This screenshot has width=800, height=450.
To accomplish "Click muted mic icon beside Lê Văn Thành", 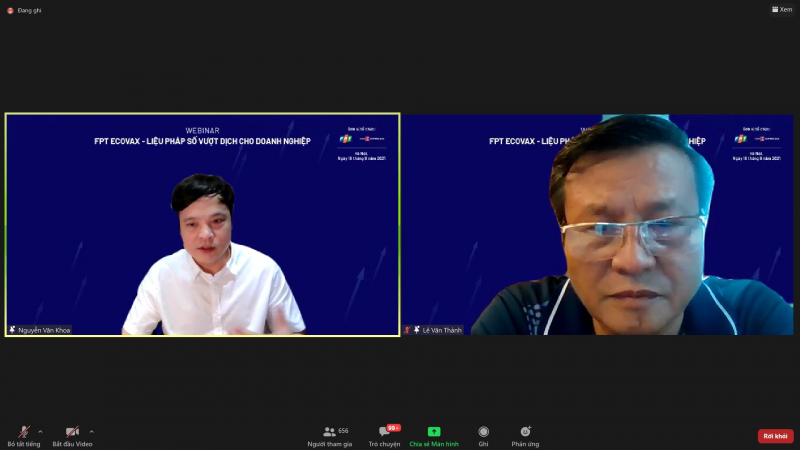I will point(408,330).
